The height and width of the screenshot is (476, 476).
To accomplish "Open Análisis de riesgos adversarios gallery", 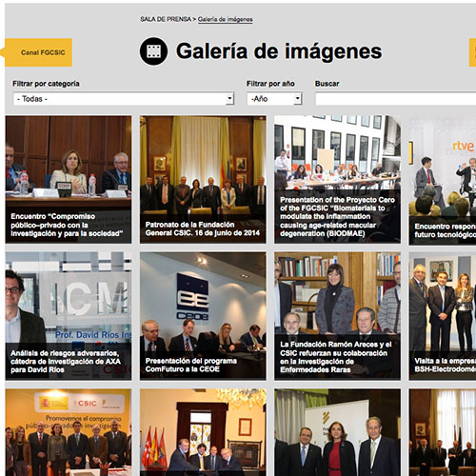I will tap(69, 316).
